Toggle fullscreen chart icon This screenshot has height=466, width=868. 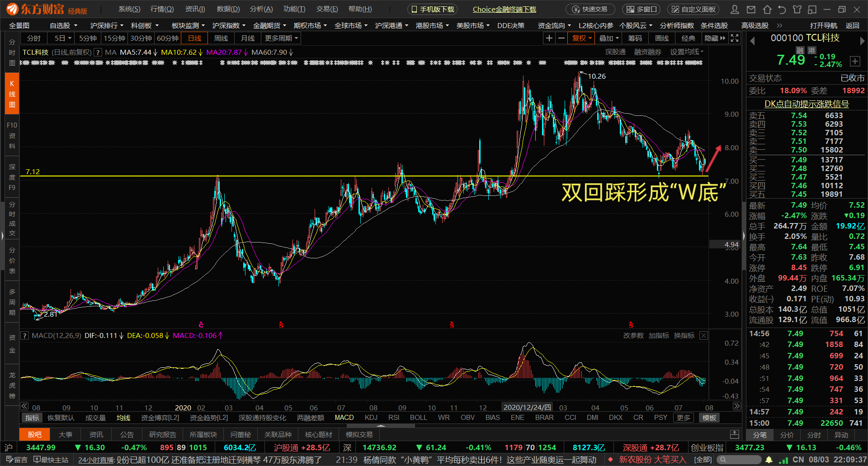coord(735,38)
